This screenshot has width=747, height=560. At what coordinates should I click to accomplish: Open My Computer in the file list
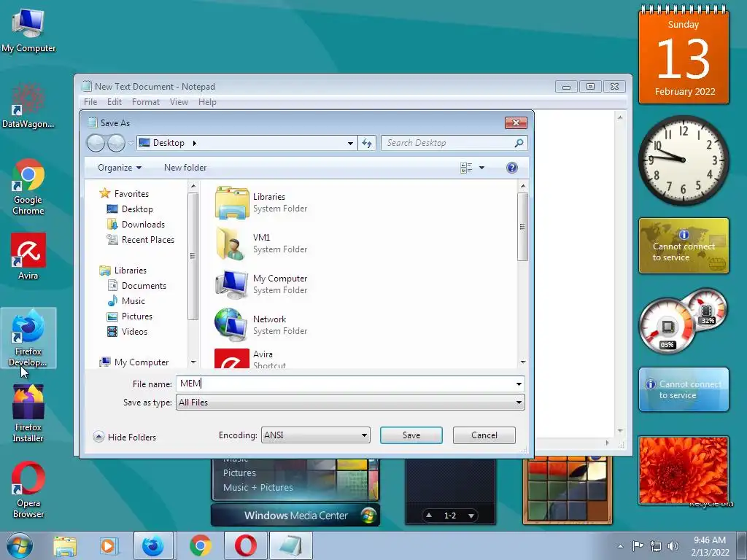(262, 284)
